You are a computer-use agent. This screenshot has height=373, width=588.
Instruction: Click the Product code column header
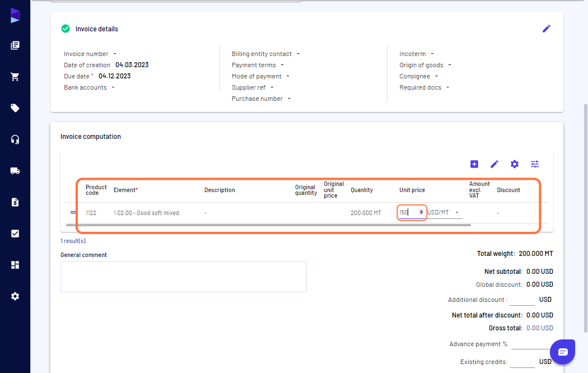click(96, 190)
